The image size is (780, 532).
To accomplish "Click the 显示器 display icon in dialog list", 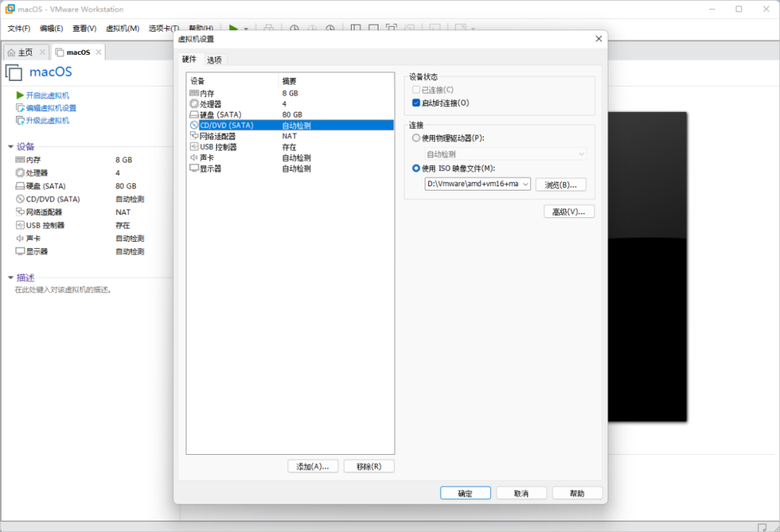I will click(x=194, y=168).
